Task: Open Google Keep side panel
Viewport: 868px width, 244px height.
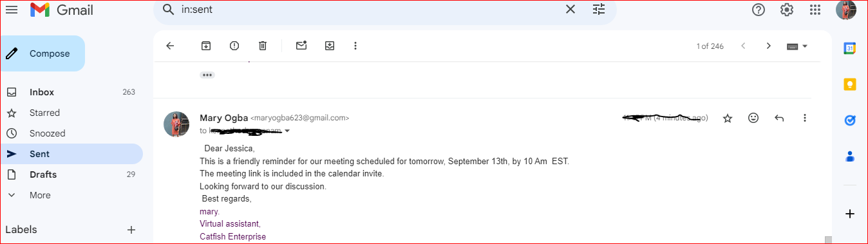Action: click(x=850, y=84)
